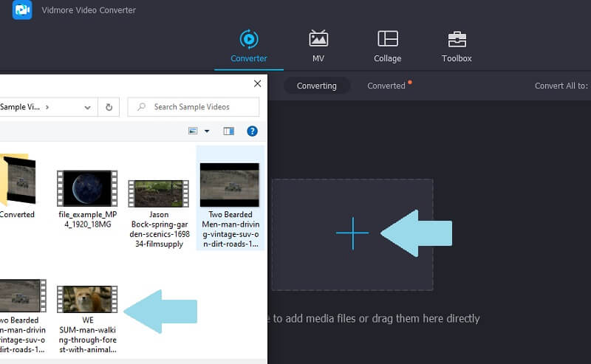This screenshot has width=591, height=364.
Task: Select the WE SUM man walking forest video
Action: pos(87,317)
